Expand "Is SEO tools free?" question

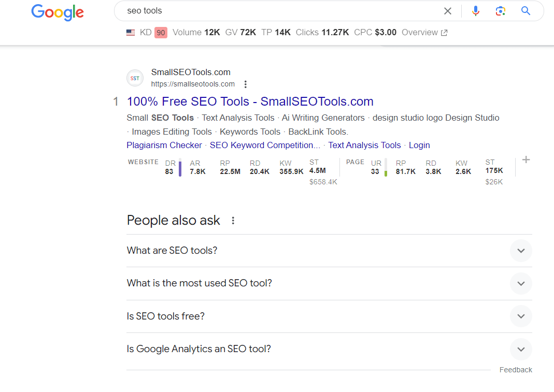(329, 316)
